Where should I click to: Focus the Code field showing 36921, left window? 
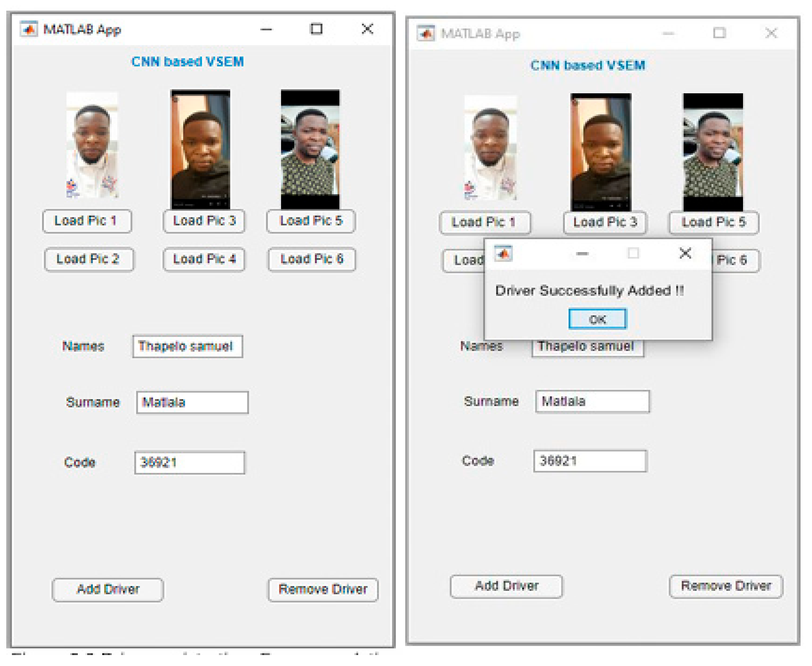(x=190, y=463)
